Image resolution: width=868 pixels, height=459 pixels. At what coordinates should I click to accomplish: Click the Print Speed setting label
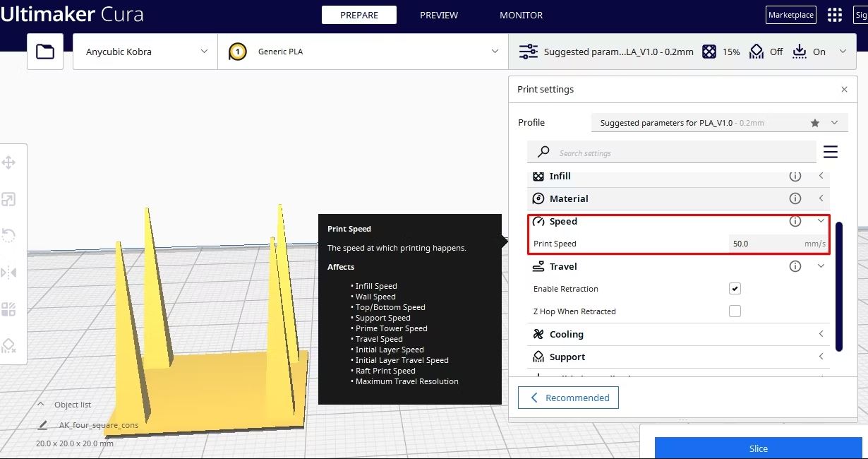click(x=555, y=244)
